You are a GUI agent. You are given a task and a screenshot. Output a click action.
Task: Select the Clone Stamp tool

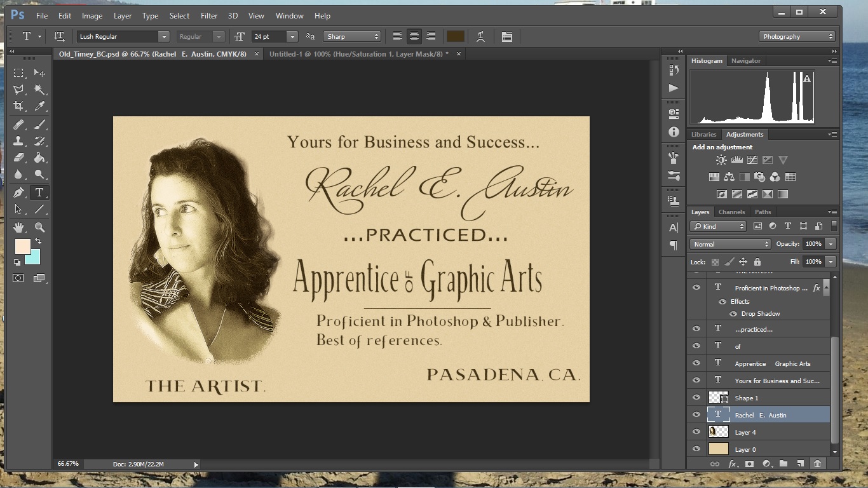pyautogui.click(x=18, y=141)
